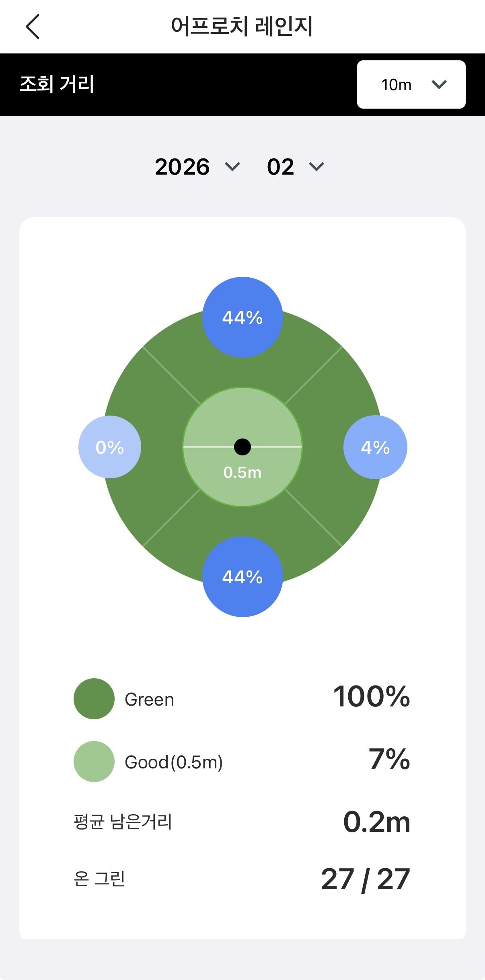Click the light green Good(0.5m) swatch
The height and width of the screenshot is (980, 485).
(94, 762)
